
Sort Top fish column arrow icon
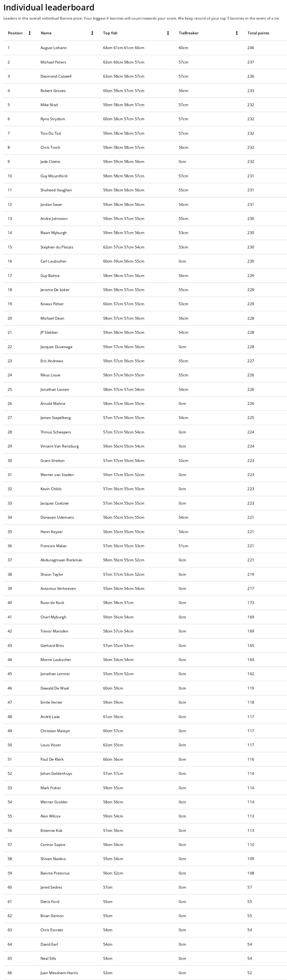coord(168,33)
